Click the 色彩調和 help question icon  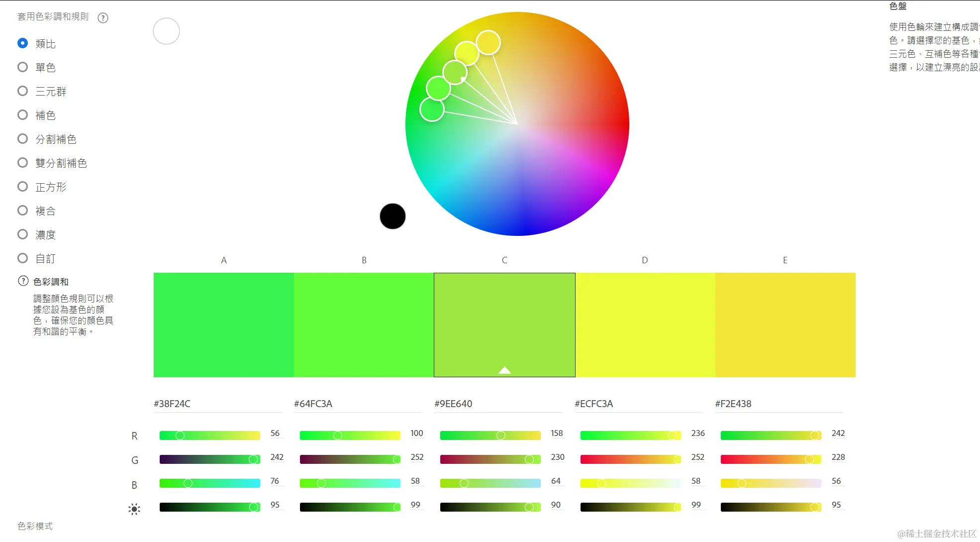point(23,281)
